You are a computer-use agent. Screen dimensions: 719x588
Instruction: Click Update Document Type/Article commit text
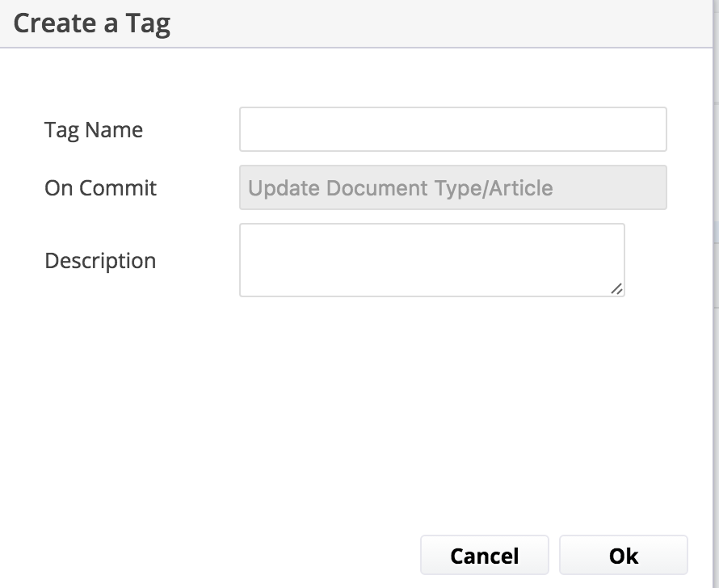point(401,188)
